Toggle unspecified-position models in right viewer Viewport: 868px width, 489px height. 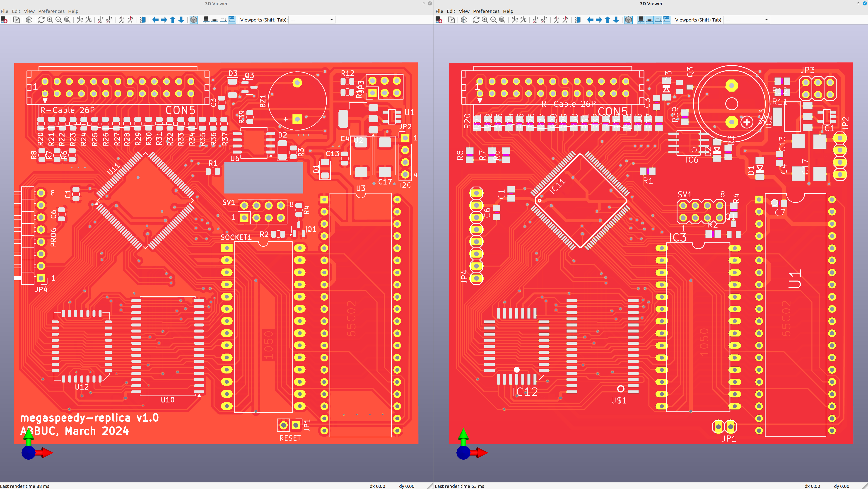667,20
